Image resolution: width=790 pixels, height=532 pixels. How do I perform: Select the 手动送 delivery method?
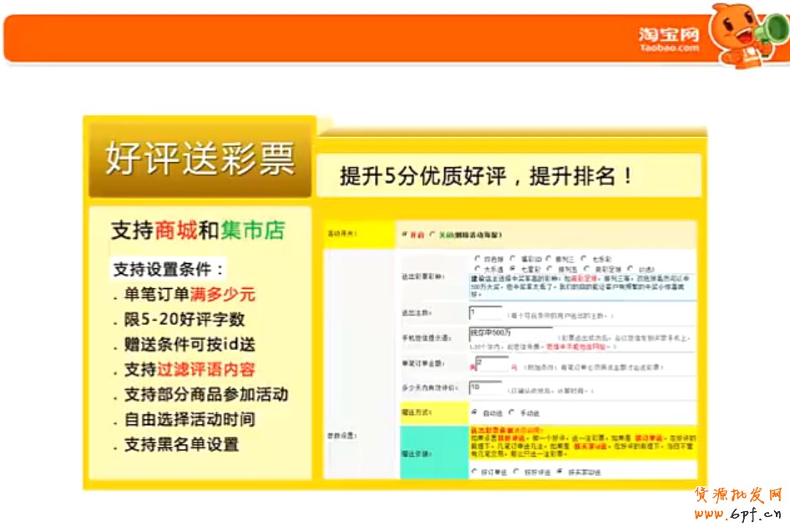tap(512, 413)
